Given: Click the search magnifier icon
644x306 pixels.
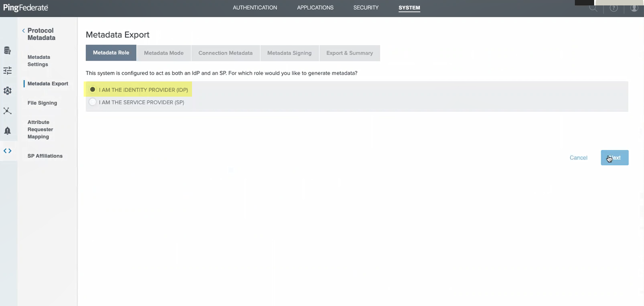Looking at the screenshot, I should (x=593, y=8).
